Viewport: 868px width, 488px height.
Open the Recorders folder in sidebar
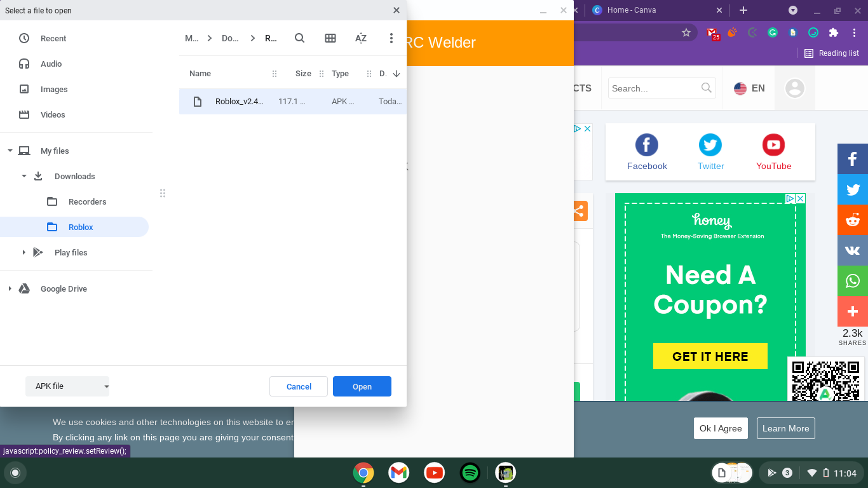point(87,201)
